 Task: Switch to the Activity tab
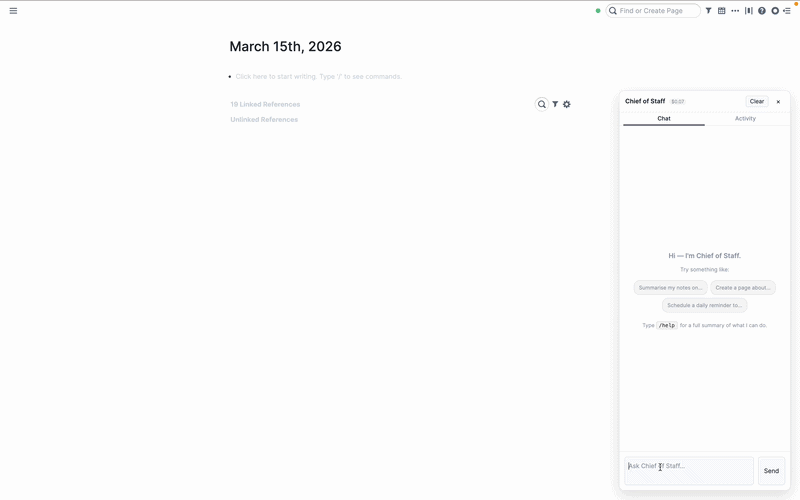[745, 118]
